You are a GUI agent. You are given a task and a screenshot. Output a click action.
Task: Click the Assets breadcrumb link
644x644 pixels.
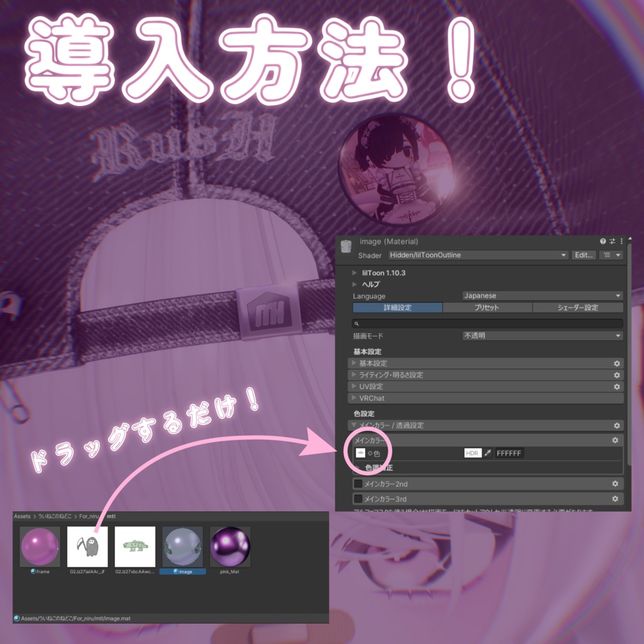tap(21, 516)
